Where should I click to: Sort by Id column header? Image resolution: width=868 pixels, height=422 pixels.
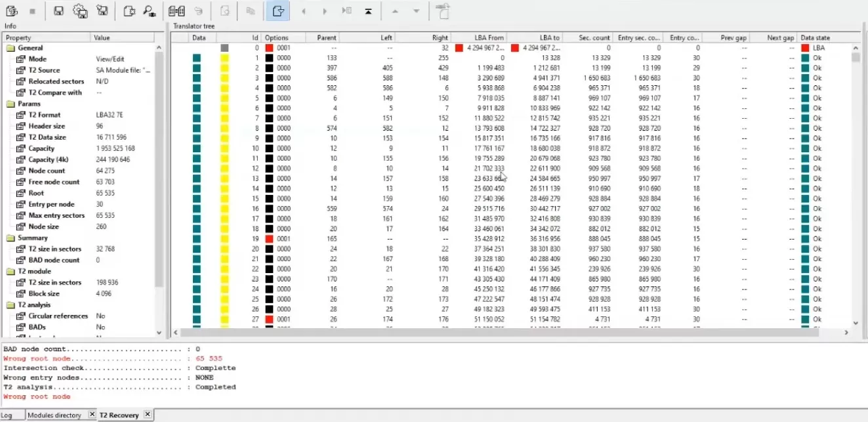click(x=248, y=37)
